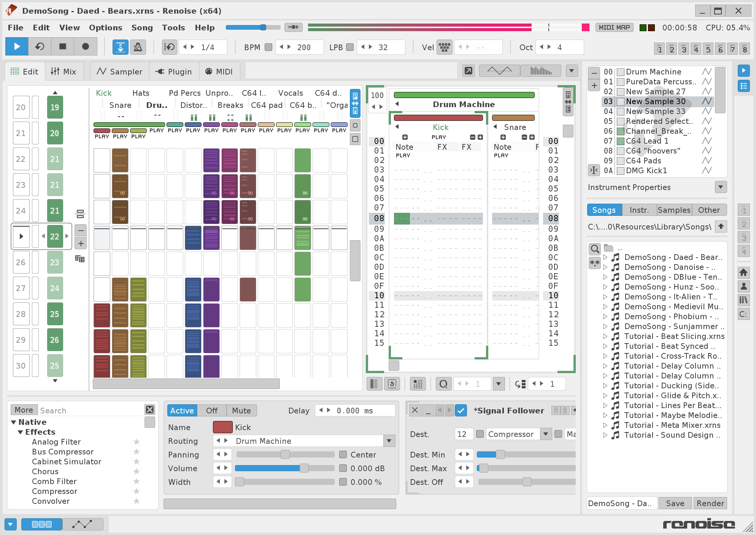Open the Song menu
Viewport: 756px width, 535px height.
[142, 27]
